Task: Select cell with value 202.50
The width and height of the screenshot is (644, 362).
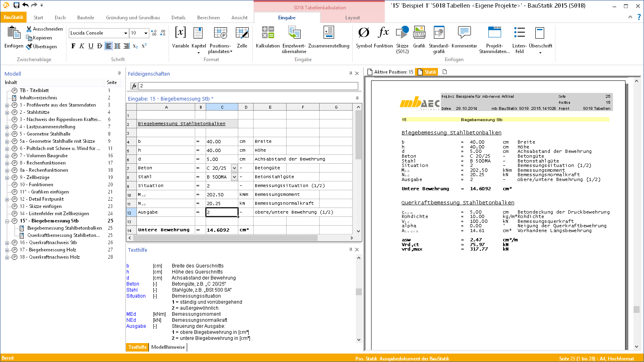Action: coord(221,195)
